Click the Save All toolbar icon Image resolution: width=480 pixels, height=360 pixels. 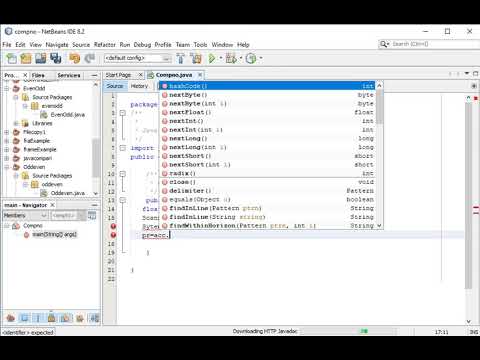[56, 58]
